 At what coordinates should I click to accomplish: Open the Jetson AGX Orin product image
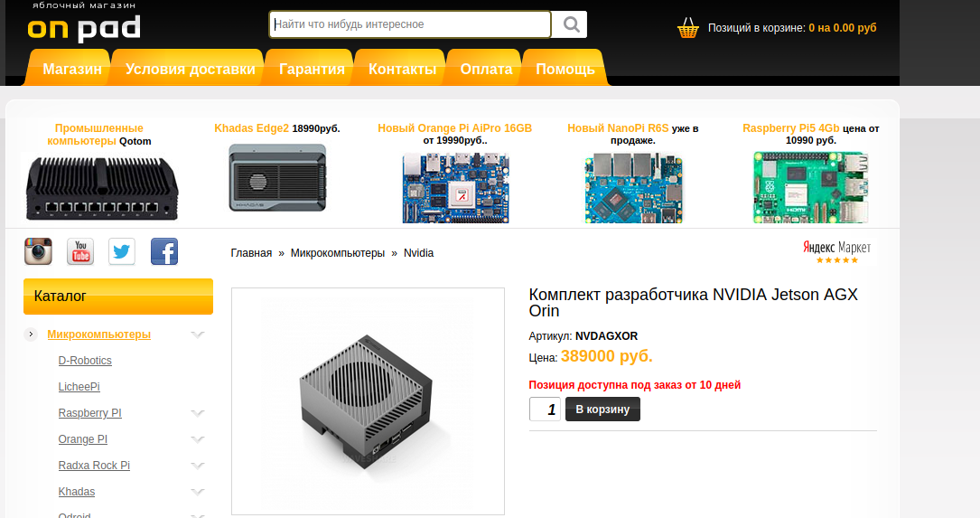point(368,401)
